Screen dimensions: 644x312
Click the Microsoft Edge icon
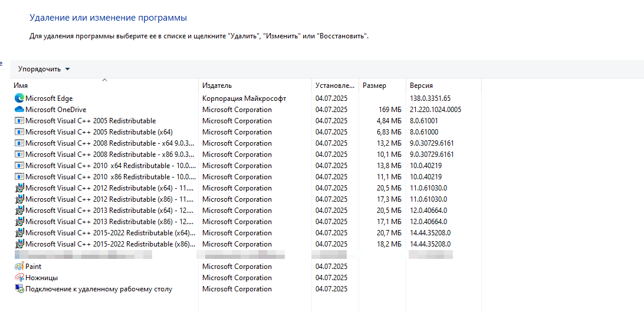coord(19,98)
